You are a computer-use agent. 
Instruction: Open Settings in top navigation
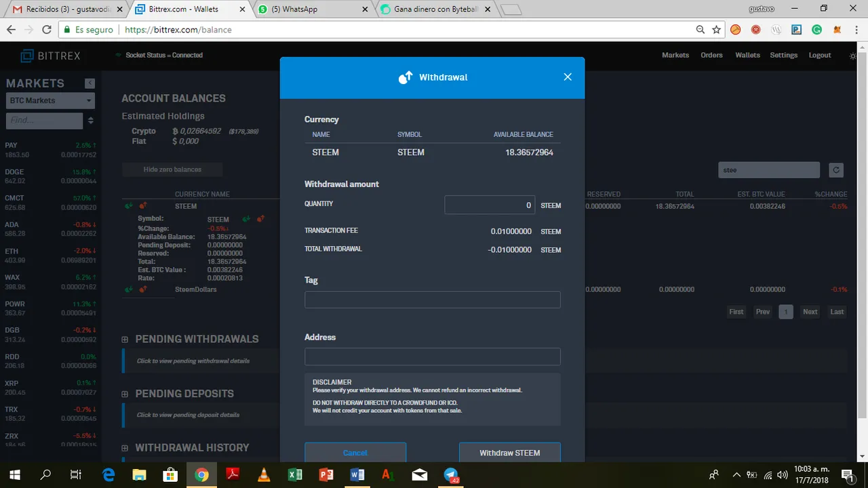click(x=784, y=56)
